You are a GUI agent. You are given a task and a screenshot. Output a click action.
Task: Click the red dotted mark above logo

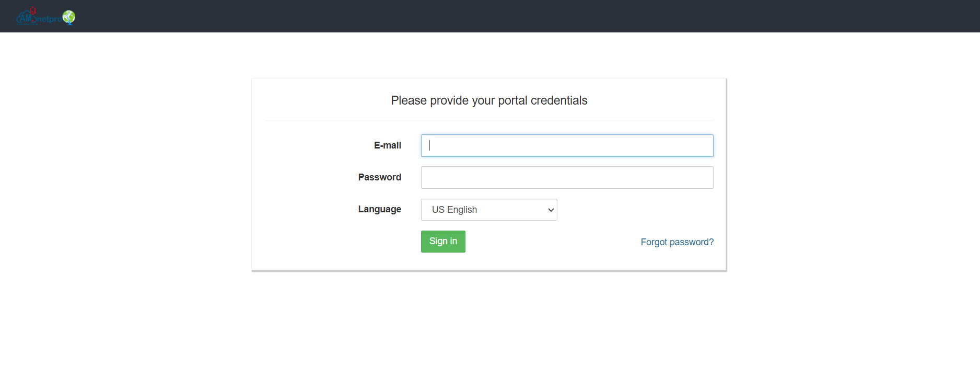point(33,10)
